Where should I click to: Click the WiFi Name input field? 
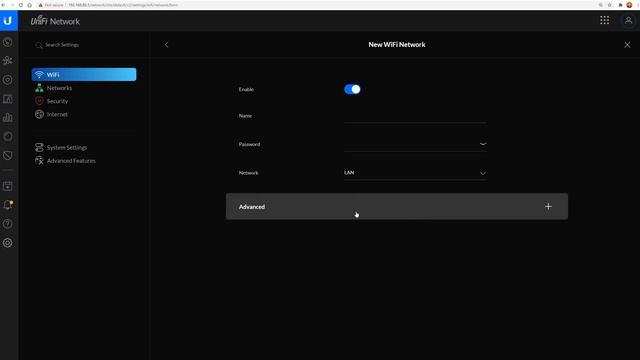point(415,116)
